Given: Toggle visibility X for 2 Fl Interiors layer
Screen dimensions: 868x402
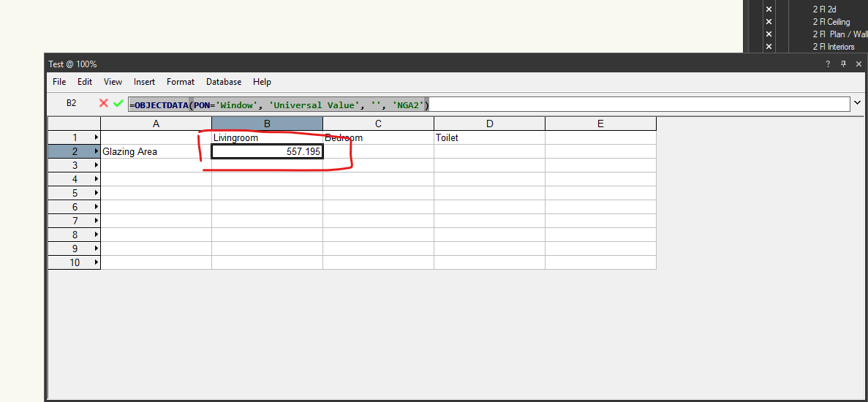Looking at the screenshot, I should tap(769, 47).
